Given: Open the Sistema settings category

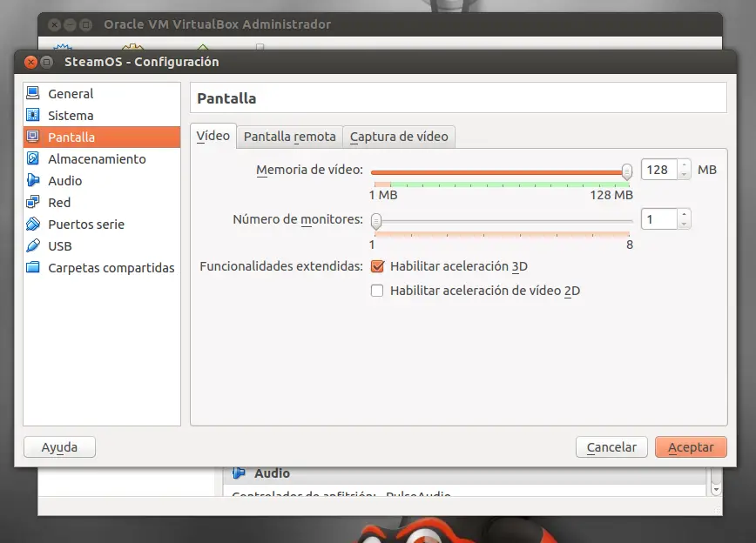Looking at the screenshot, I should [x=102, y=115].
